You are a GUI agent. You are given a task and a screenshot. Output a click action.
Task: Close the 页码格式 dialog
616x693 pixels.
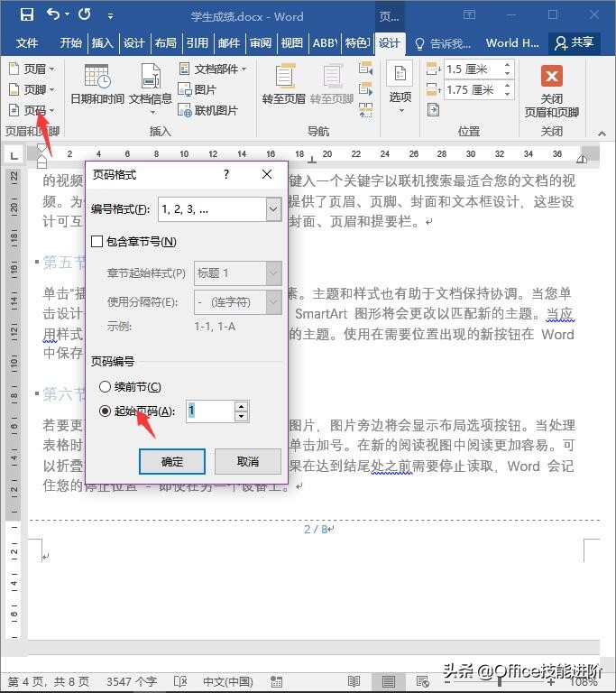[x=266, y=174]
